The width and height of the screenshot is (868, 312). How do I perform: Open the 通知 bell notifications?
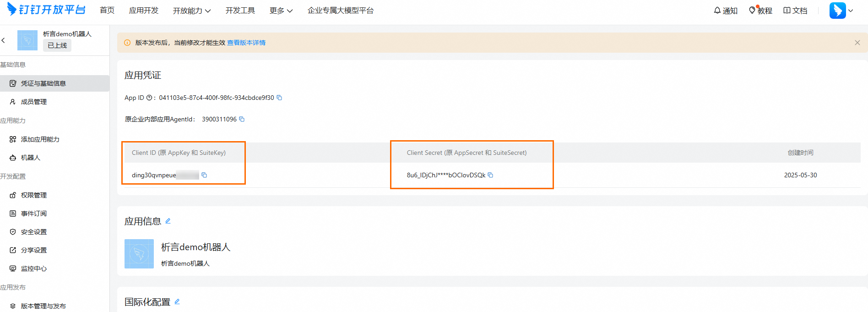726,11
